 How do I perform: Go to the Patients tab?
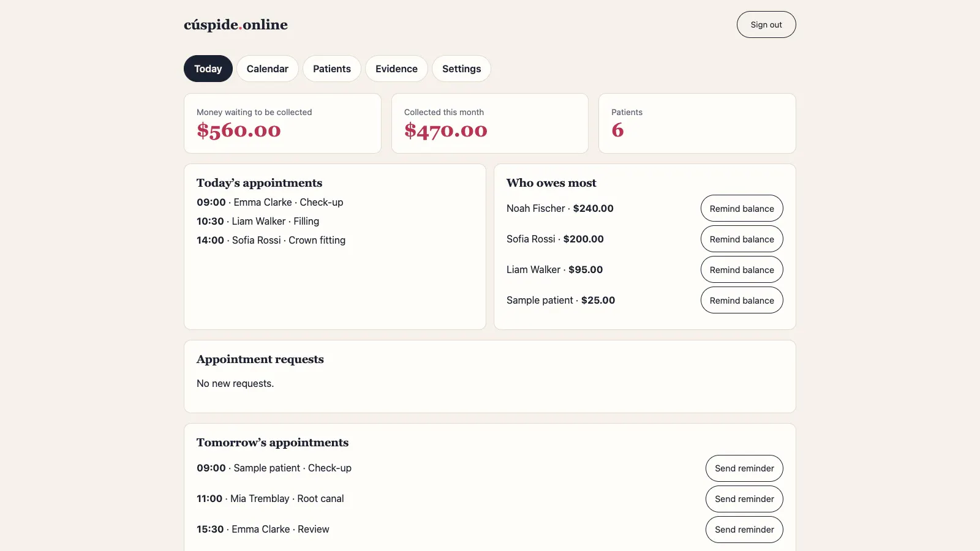(x=332, y=69)
